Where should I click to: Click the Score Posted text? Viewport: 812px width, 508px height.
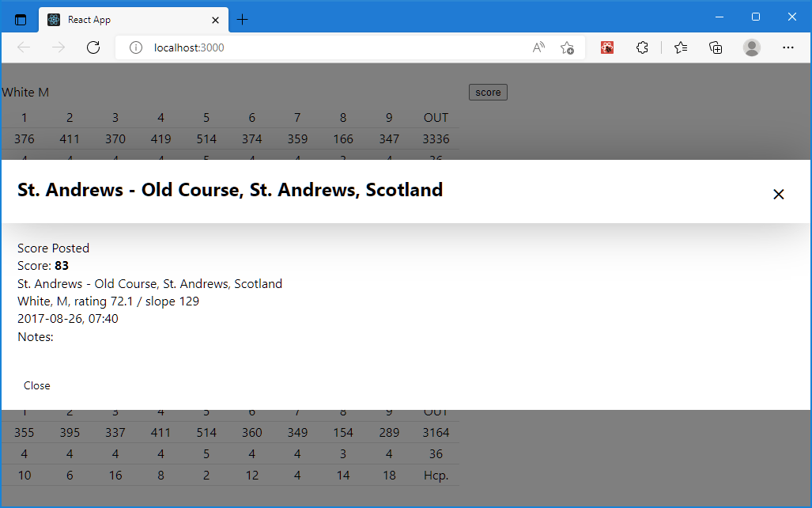53,248
